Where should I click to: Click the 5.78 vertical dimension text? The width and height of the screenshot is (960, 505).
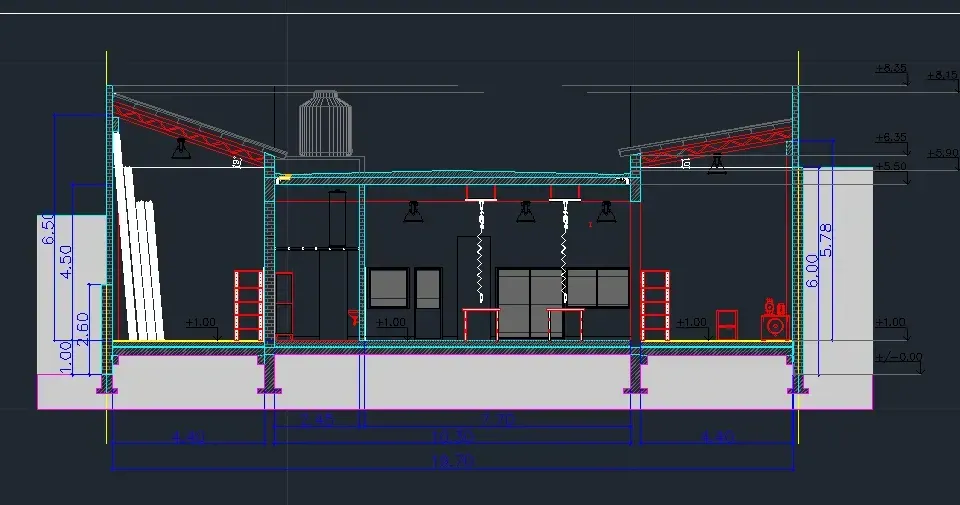(x=825, y=240)
